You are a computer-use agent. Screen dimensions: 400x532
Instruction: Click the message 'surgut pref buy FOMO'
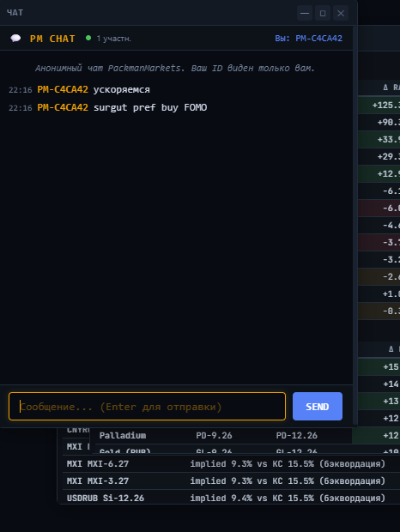[x=150, y=107]
